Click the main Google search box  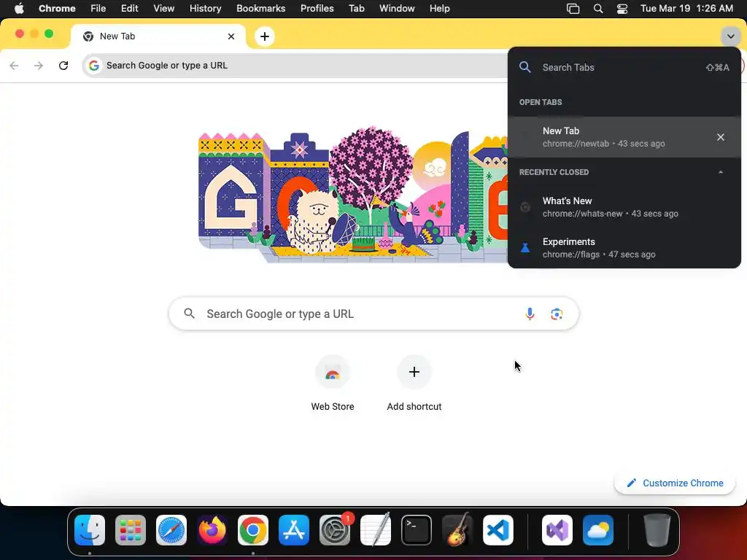point(373,314)
